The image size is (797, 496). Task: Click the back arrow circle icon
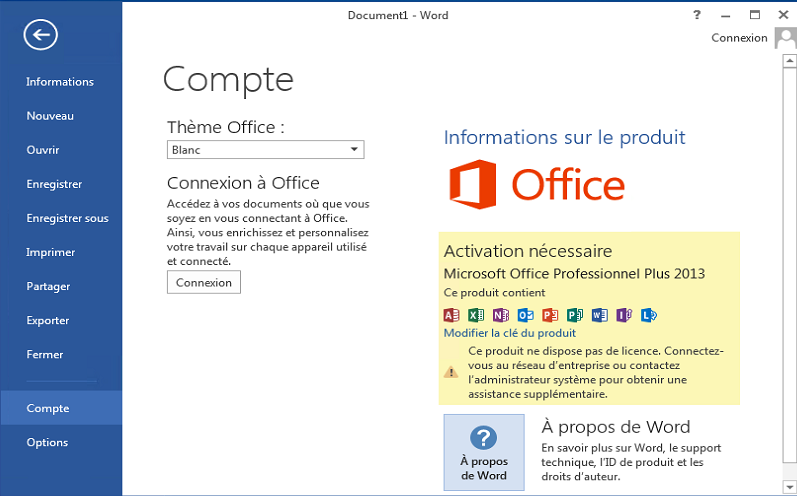pos(41,35)
